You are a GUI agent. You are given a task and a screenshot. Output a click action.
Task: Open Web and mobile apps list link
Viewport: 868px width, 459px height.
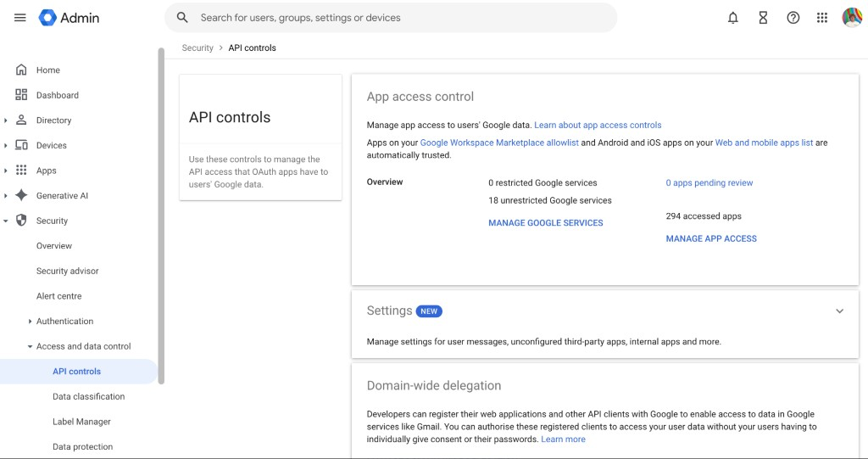click(x=764, y=143)
